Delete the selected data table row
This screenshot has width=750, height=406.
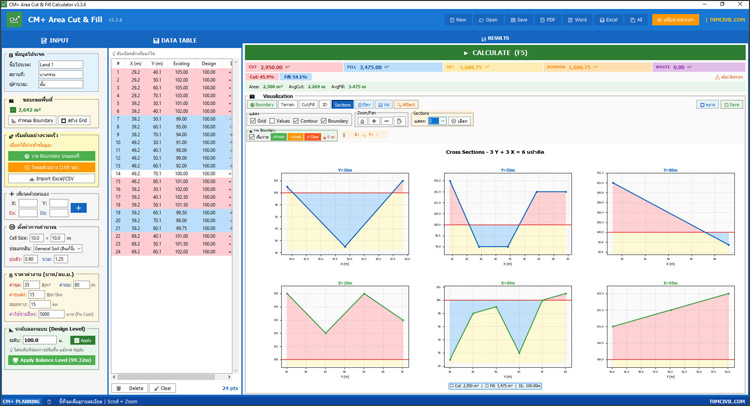[132, 388]
